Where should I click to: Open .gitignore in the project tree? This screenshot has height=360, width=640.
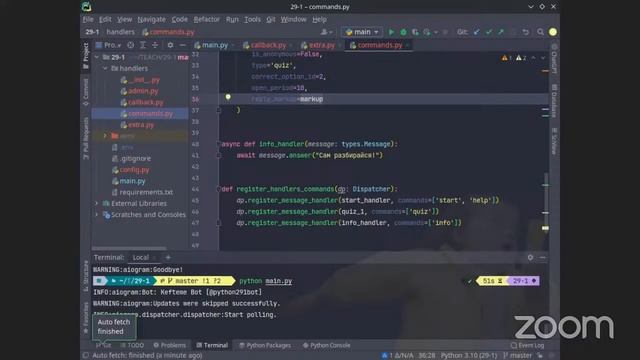135,158
